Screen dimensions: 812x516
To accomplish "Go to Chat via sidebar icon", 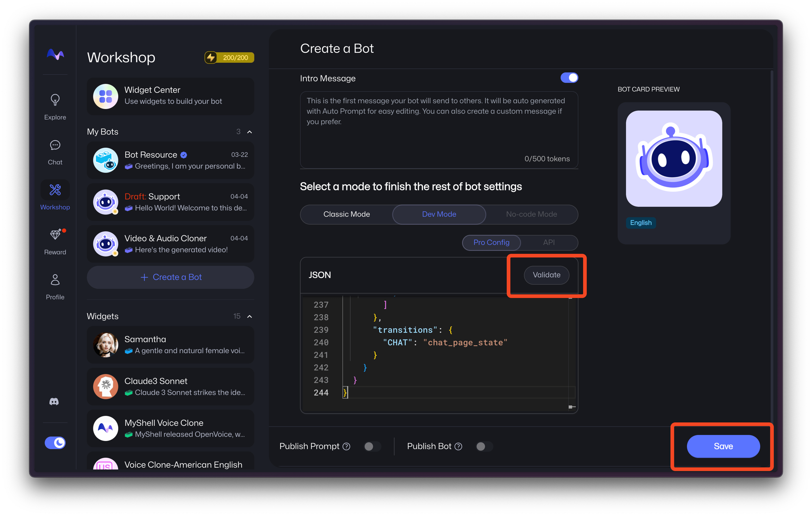I will tap(55, 145).
